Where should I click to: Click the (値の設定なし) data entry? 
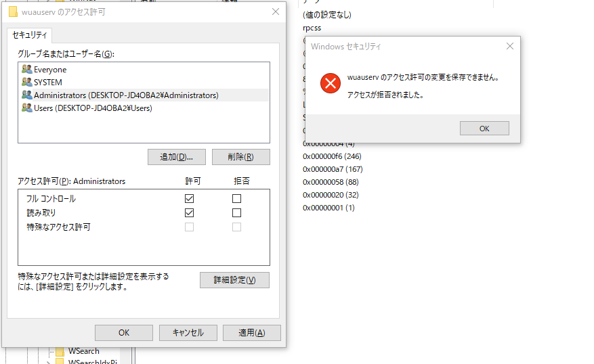pos(327,15)
